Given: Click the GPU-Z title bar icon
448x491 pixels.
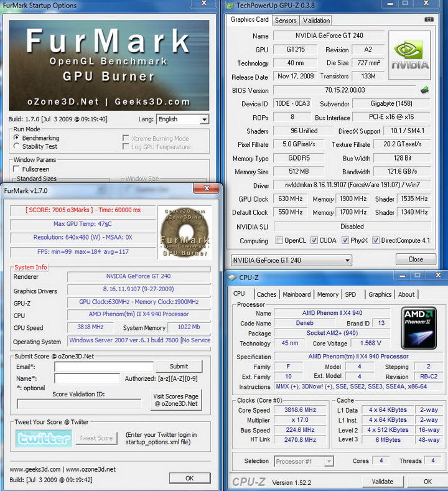Looking at the screenshot, I should point(230,6).
